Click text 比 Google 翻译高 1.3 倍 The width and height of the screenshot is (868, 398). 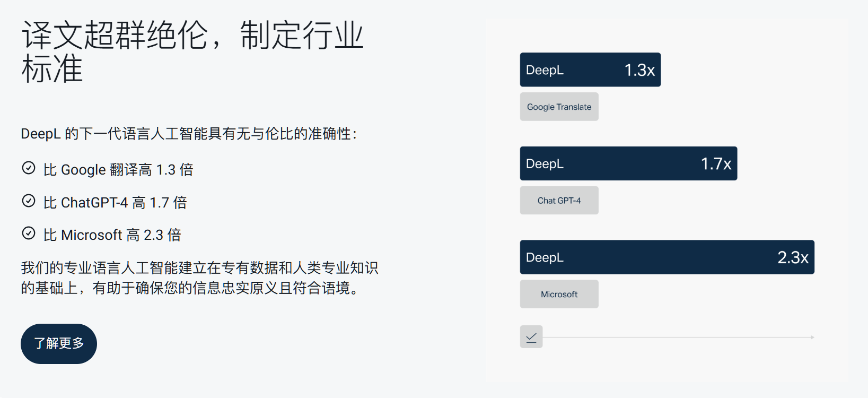coord(118,169)
